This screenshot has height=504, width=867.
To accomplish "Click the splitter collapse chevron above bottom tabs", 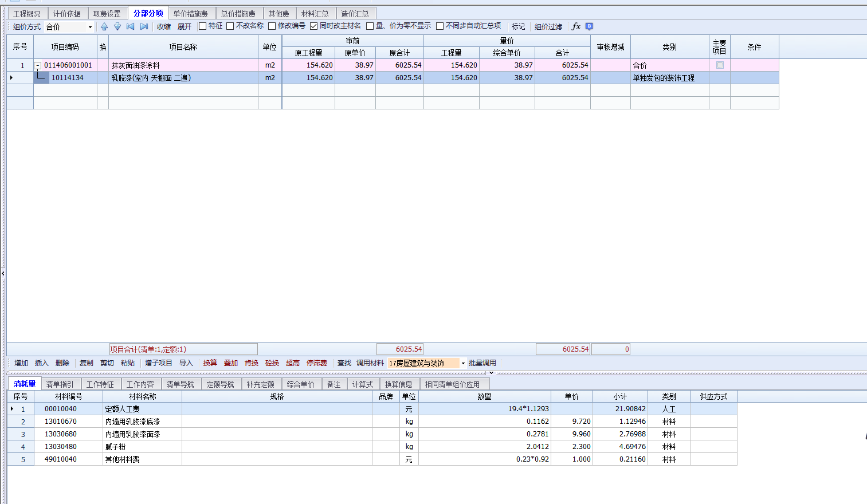I will click(491, 373).
